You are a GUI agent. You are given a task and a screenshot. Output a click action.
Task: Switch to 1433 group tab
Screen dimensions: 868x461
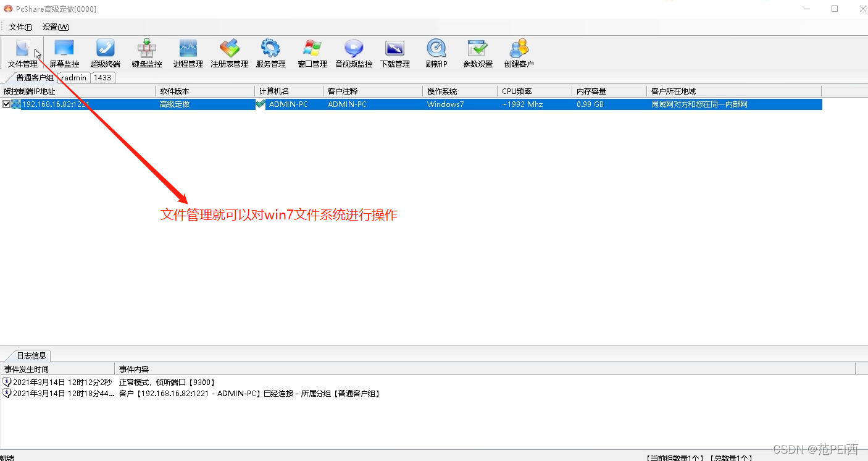tap(102, 78)
